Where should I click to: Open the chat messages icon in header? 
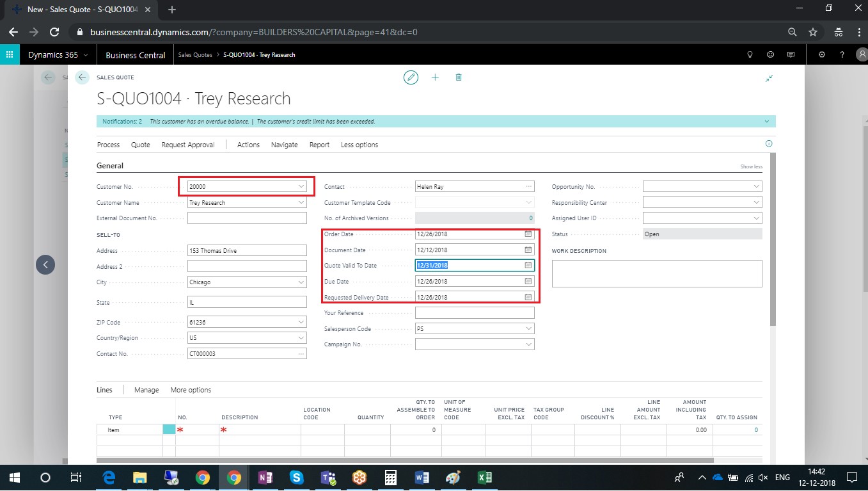pyautogui.click(x=791, y=55)
